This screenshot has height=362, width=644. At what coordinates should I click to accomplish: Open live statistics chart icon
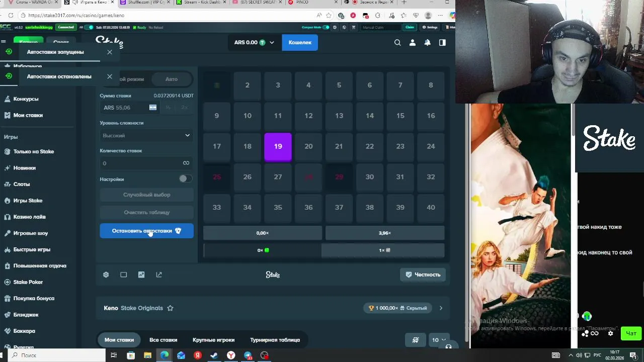(x=141, y=275)
